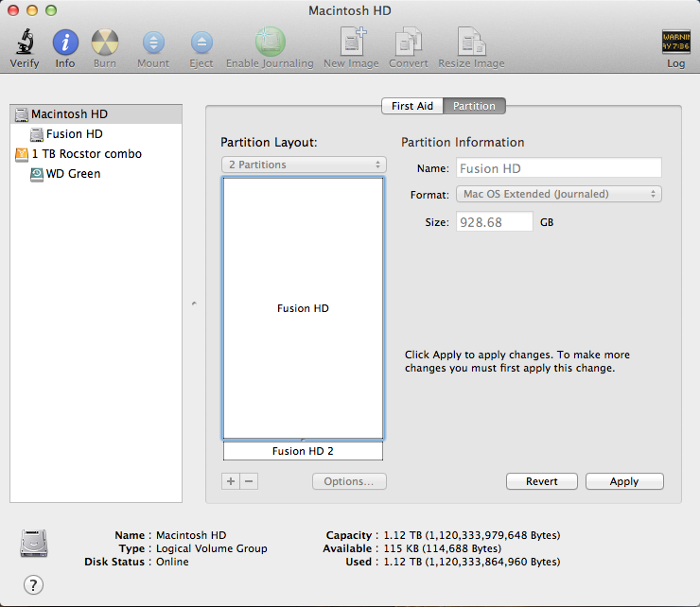This screenshot has width=700, height=607.
Task: Switch to the First Aid tab
Action: pos(412,106)
